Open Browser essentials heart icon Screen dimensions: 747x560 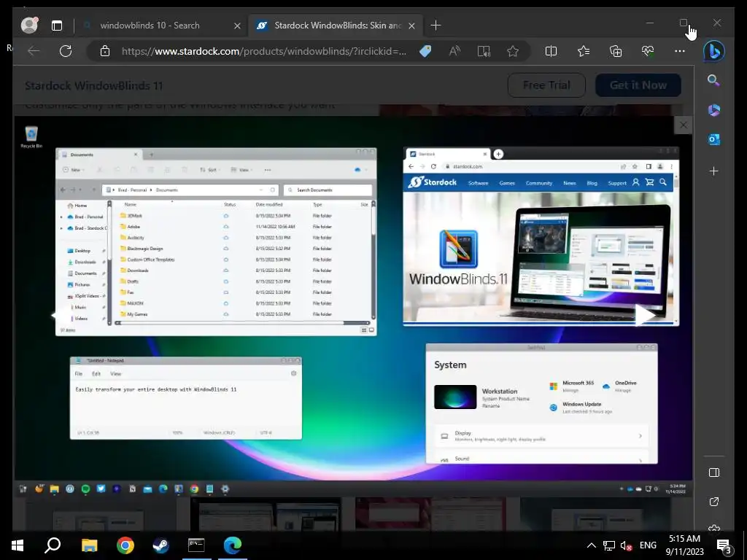pyautogui.click(x=648, y=51)
